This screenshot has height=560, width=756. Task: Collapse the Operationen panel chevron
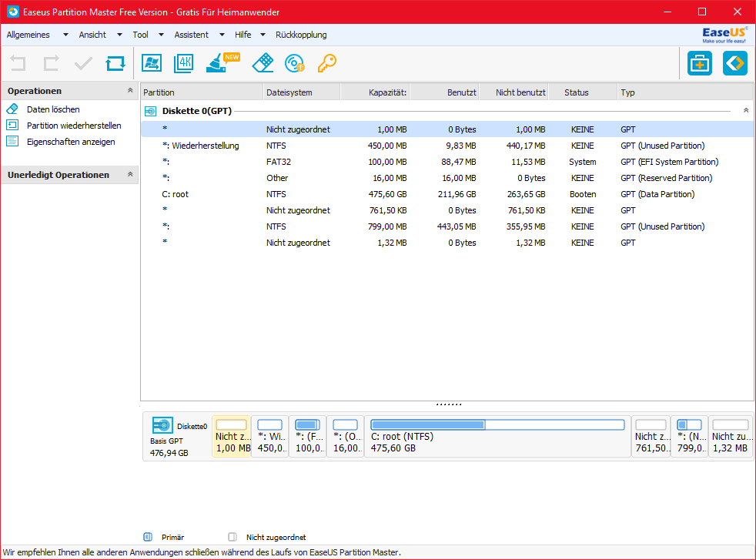coord(129,90)
